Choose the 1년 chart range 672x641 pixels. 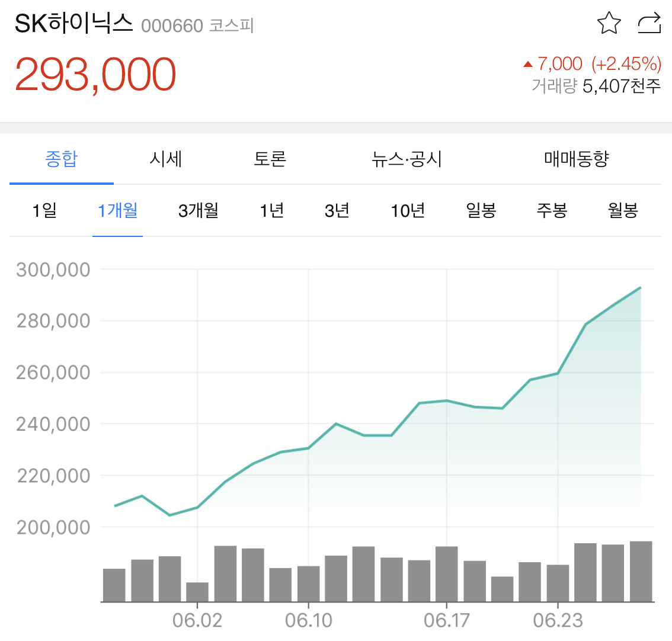[272, 210]
